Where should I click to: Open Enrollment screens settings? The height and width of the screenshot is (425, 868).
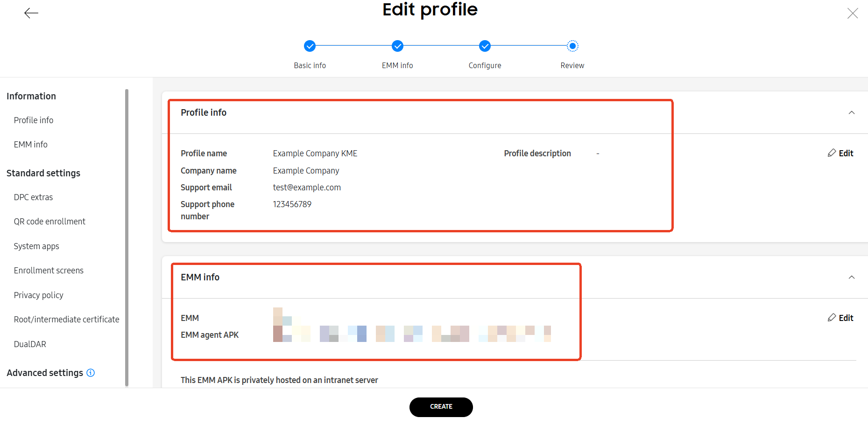point(49,270)
